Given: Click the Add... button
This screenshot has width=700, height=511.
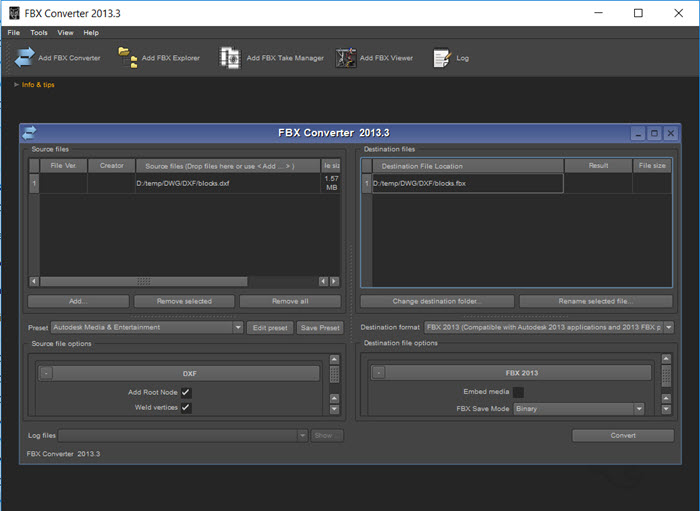Looking at the screenshot, I should coord(78,301).
